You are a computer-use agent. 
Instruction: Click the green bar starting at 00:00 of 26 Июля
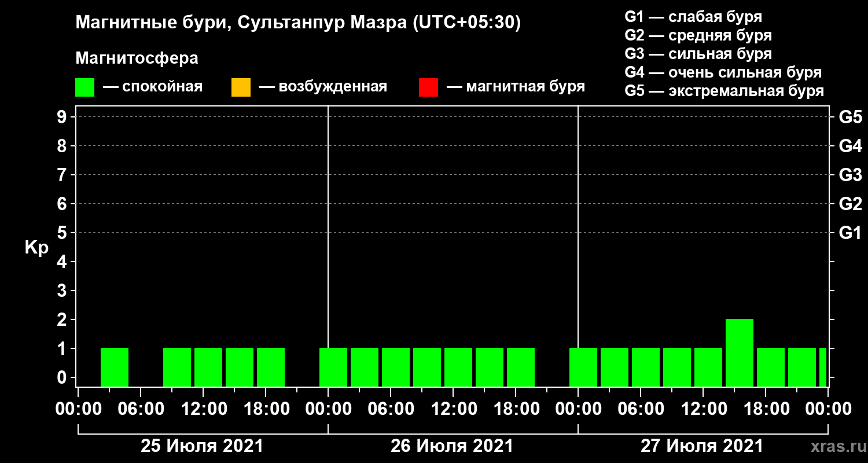coord(333,367)
